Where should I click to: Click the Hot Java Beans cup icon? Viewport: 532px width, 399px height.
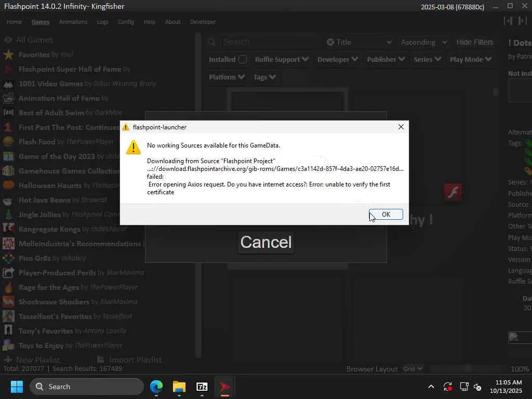pyautogui.click(x=8, y=200)
